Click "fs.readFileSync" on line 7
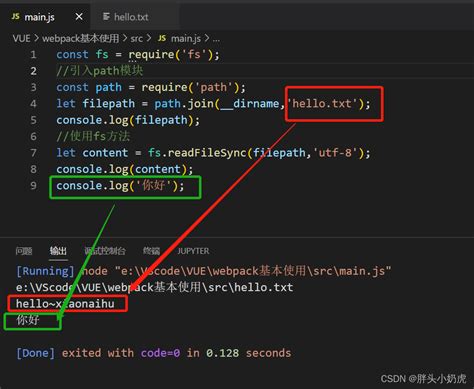The height and width of the screenshot is (389, 474). [197, 153]
